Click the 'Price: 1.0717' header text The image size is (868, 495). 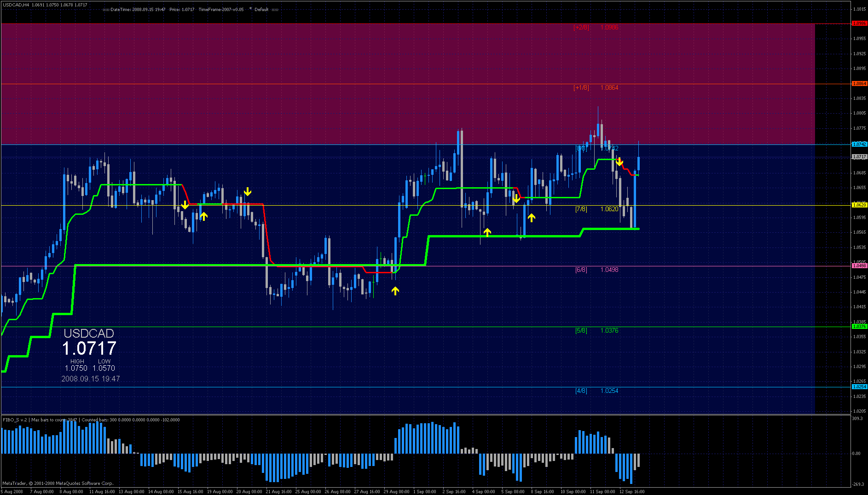pyautogui.click(x=182, y=9)
